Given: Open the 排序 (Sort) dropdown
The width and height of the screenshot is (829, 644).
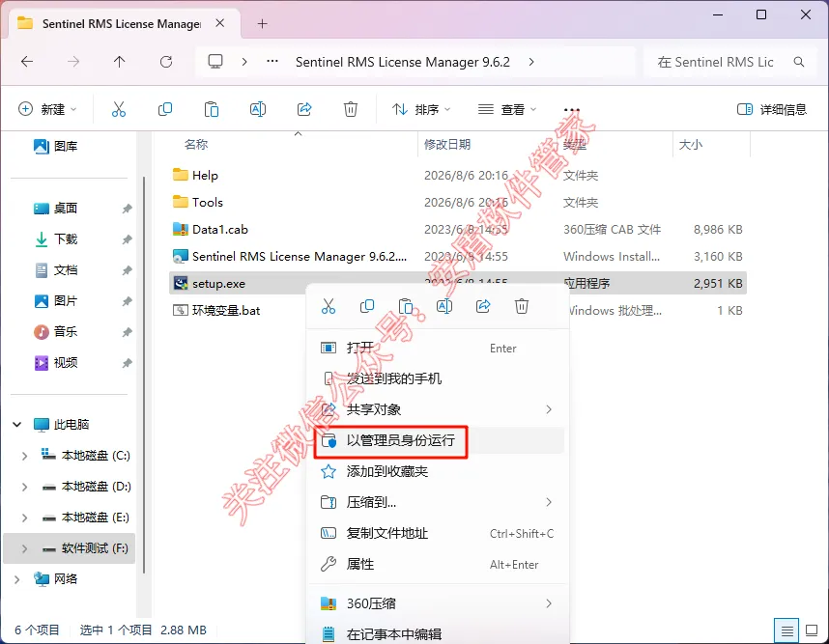Looking at the screenshot, I should [421, 109].
